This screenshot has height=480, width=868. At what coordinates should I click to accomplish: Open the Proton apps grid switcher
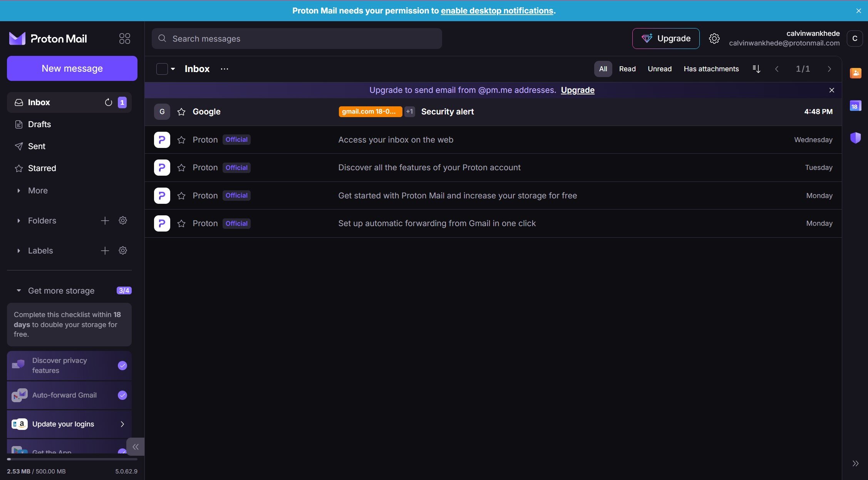tap(124, 39)
